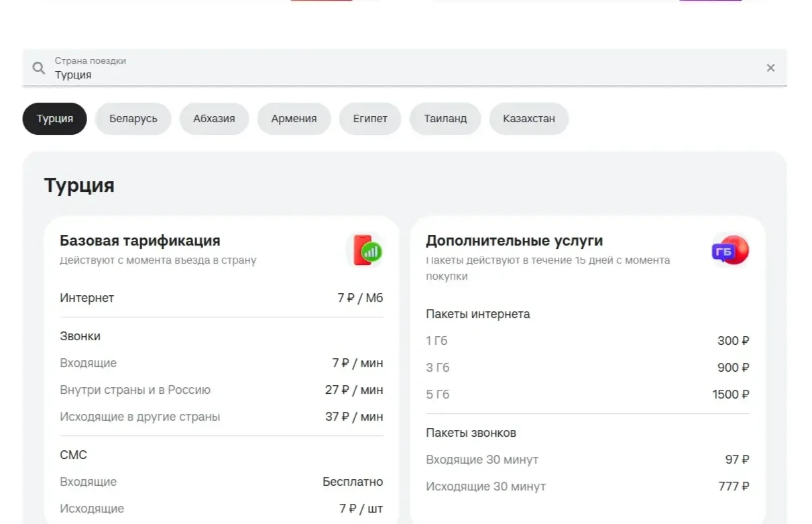
Task: Click the СМС section label
Action: tap(74, 455)
